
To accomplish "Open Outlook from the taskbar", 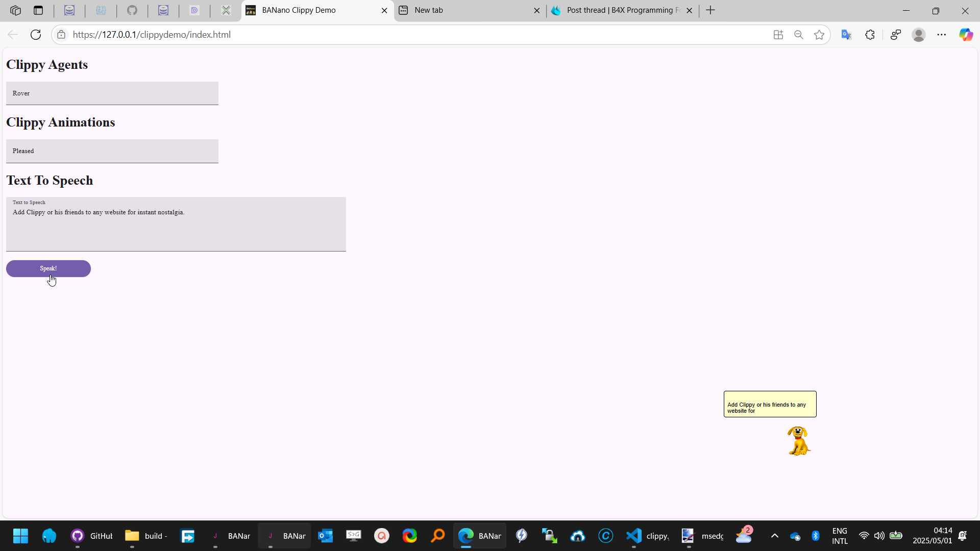I will [326, 536].
